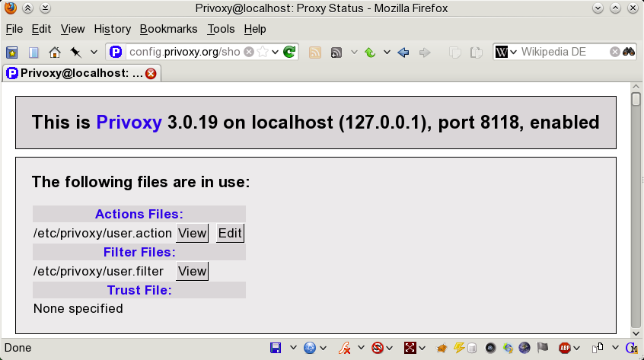Click the /etc/privoxy/user.filter path text
The image size is (644, 360).
click(98, 272)
